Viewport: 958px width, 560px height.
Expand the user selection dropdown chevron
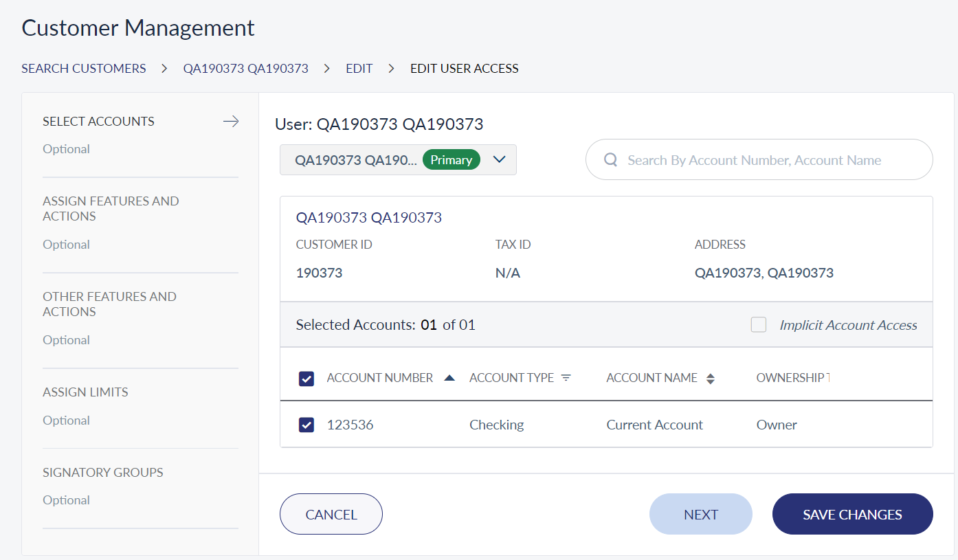pos(500,160)
